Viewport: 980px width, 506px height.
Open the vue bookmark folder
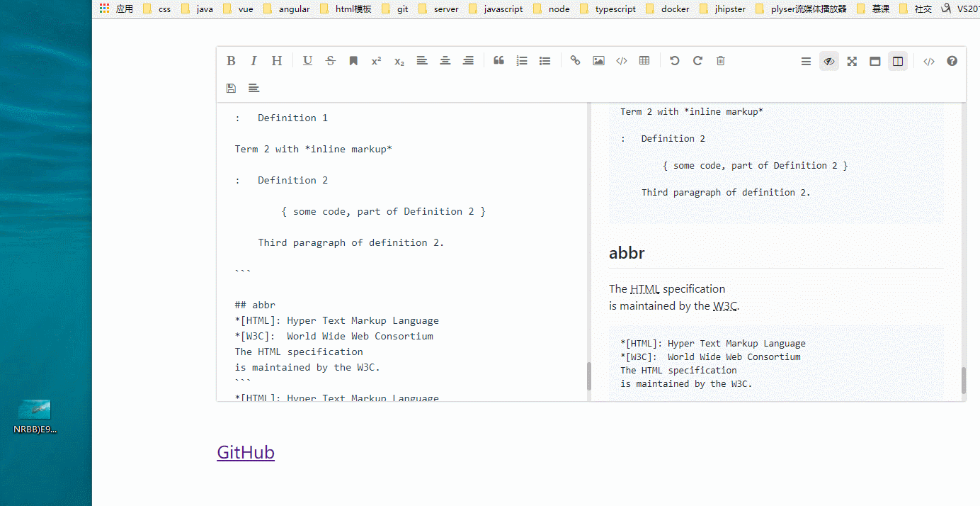238,9
